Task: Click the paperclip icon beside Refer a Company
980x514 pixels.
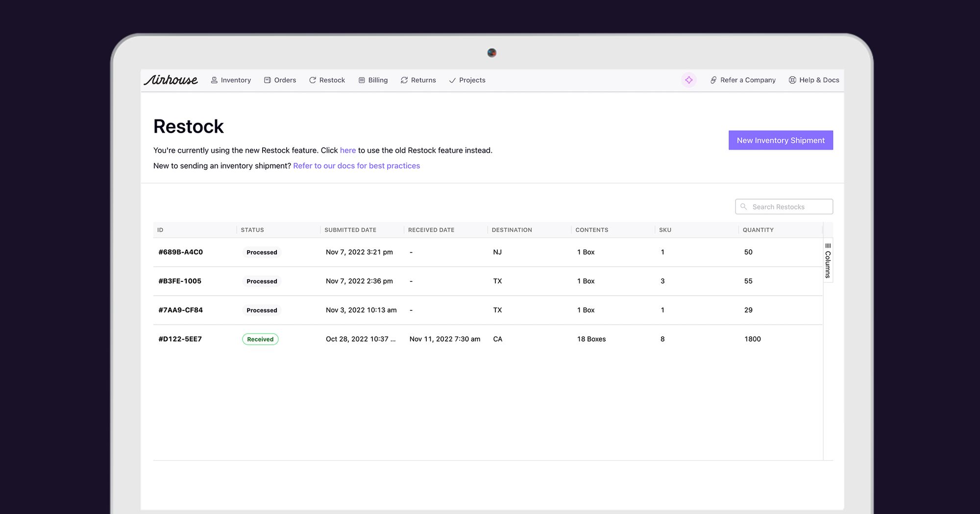Action: point(713,80)
